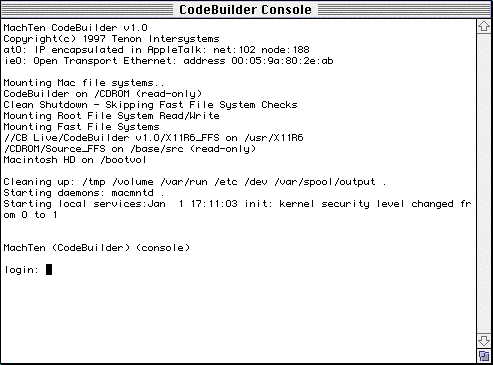Click 'Mounting Fast File Systems' line
493x365 pixels.
click(x=81, y=127)
